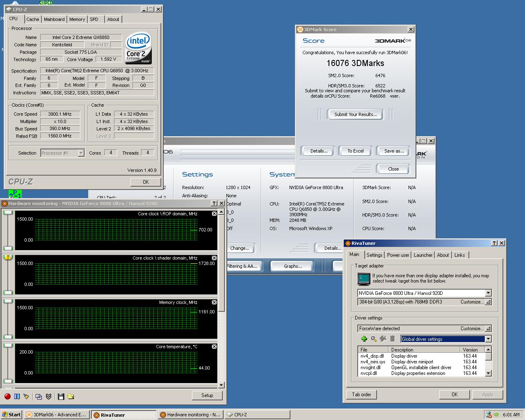
Task: Expand the Customize arrow next to 384-bit G80
Action: (x=488, y=302)
